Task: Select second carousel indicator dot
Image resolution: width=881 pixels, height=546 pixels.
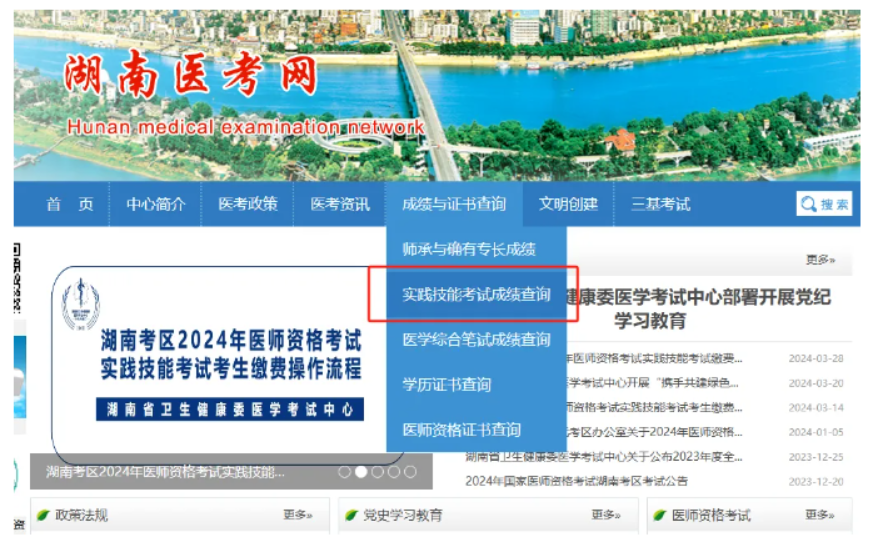Action: click(361, 472)
